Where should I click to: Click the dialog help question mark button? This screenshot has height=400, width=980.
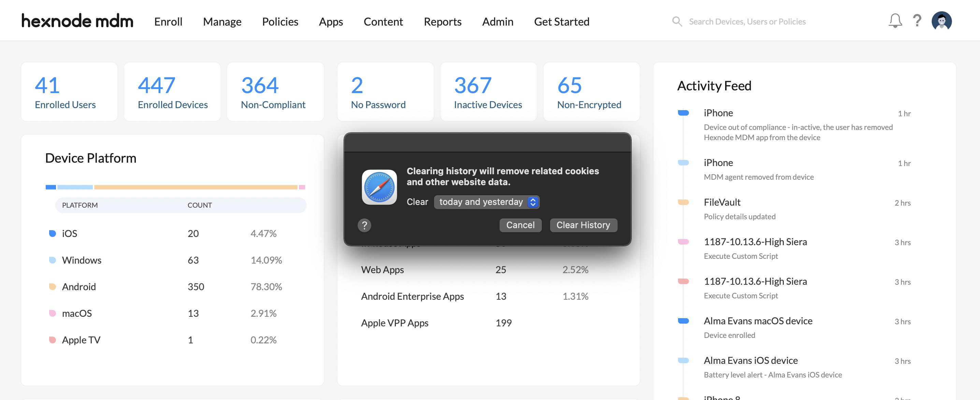point(364,225)
